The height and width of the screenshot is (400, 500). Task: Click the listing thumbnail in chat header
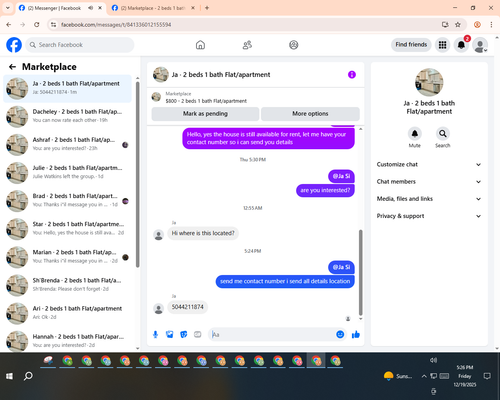pyautogui.click(x=161, y=75)
